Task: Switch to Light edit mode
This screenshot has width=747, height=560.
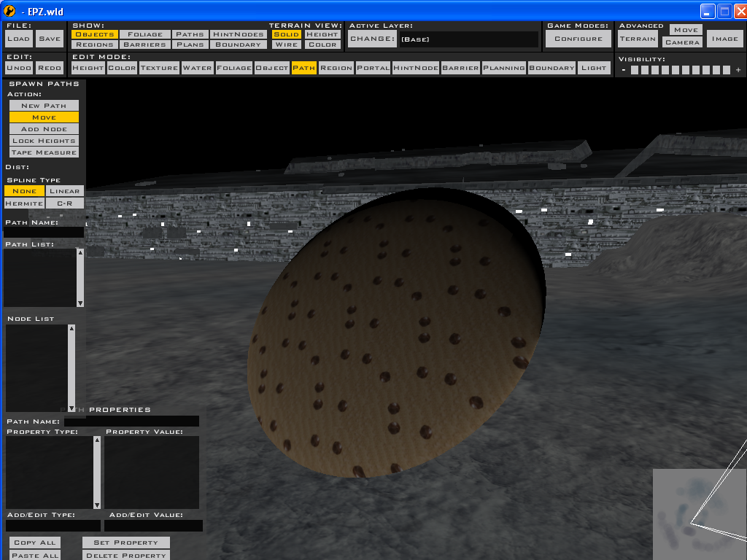Action: tap(594, 68)
